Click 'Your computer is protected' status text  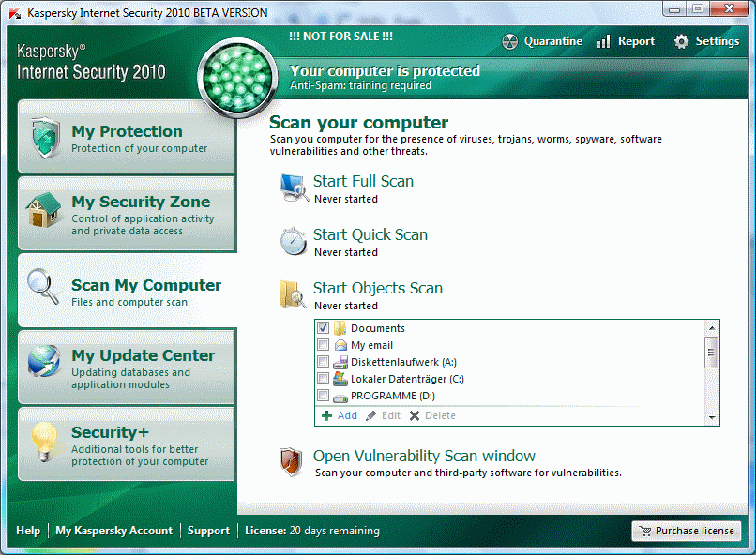pos(385,71)
